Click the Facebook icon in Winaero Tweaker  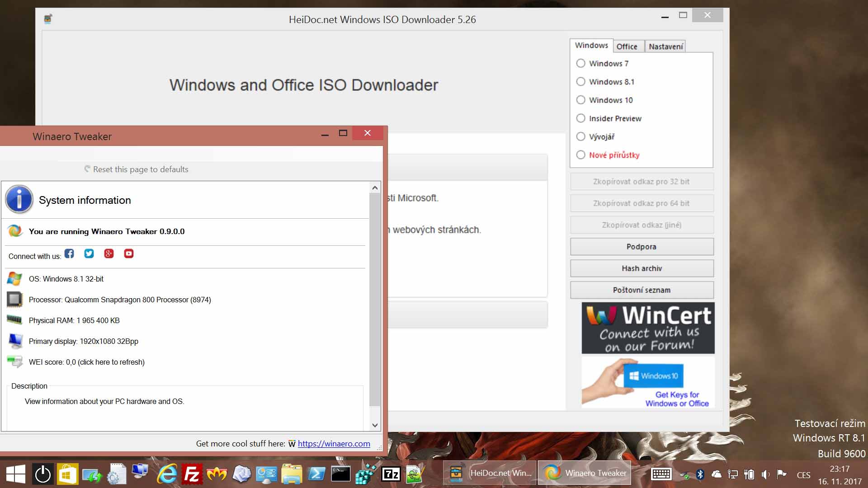[69, 253]
